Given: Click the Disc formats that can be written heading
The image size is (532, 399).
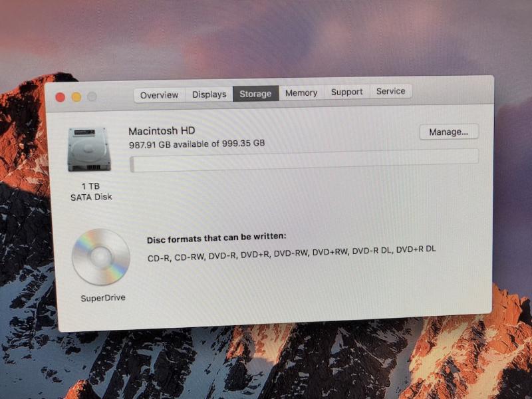Looking at the screenshot, I should click(216, 237).
